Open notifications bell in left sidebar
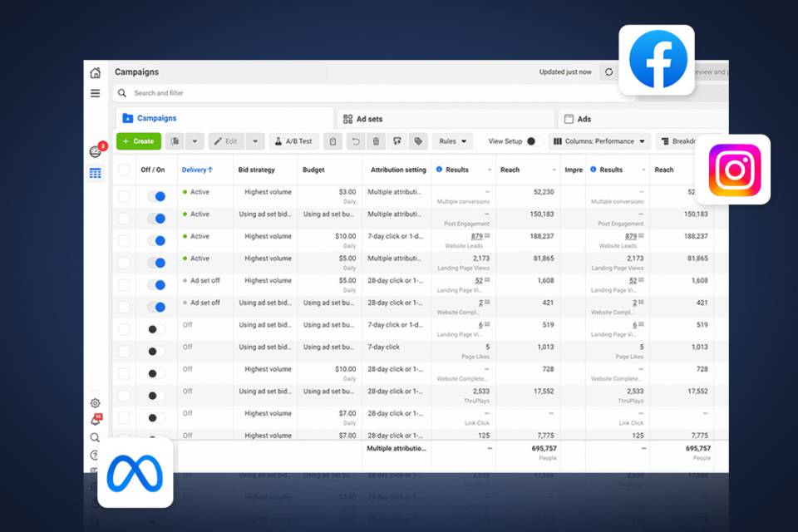 [x=96, y=421]
